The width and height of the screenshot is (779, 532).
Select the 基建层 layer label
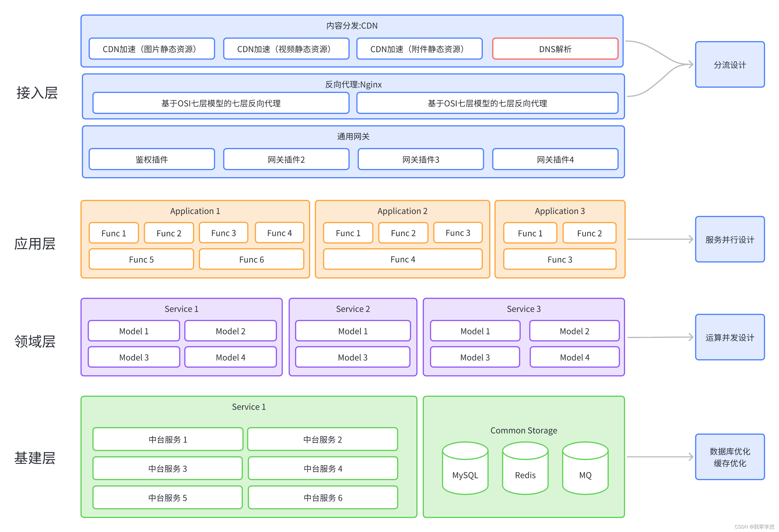point(34,458)
